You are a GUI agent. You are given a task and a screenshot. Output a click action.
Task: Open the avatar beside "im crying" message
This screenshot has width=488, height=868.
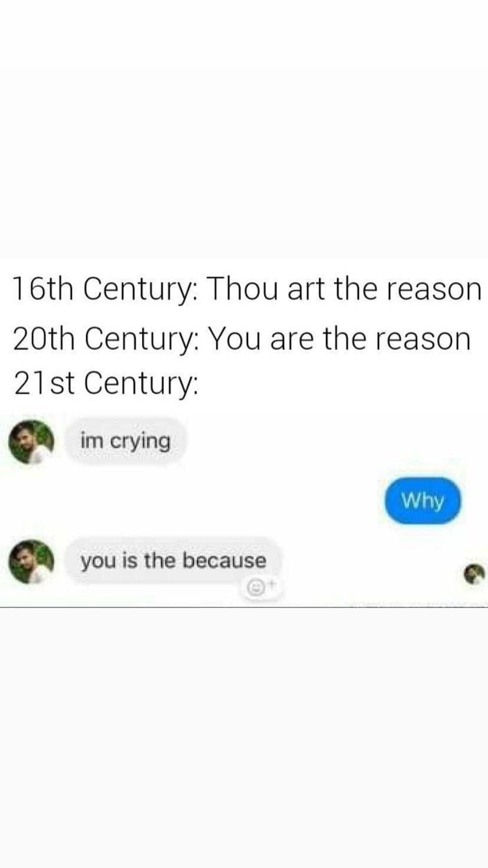click(31, 442)
